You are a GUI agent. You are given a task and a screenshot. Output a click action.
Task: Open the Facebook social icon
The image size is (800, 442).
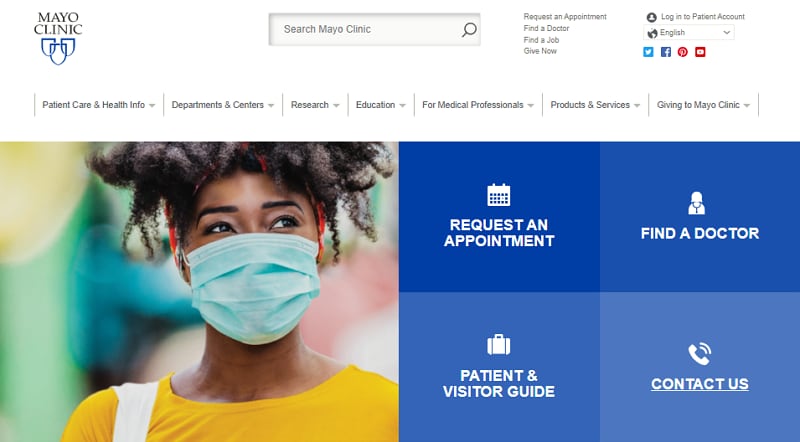coord(666,52)
